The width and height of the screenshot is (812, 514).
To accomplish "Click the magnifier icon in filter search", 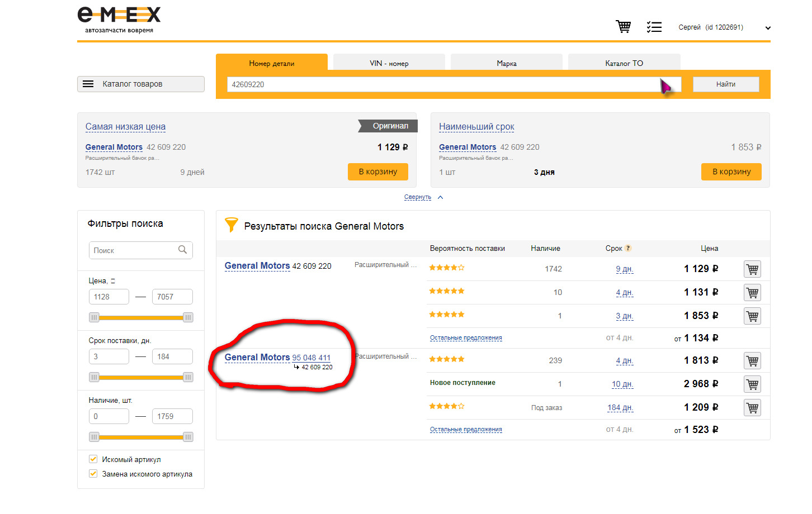I will pyautogui.click(x=182, y=250).
